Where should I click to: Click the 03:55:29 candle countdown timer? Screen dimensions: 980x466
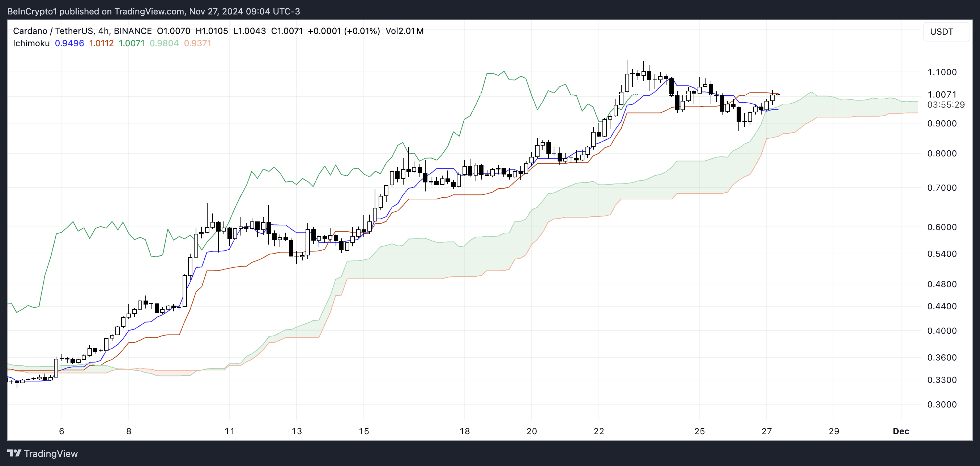(946, 104)
